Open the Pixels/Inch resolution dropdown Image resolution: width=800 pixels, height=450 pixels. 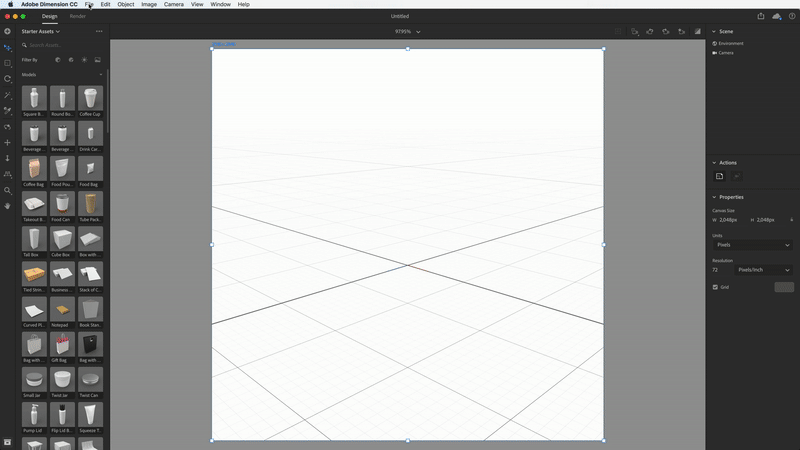point(765,270)
